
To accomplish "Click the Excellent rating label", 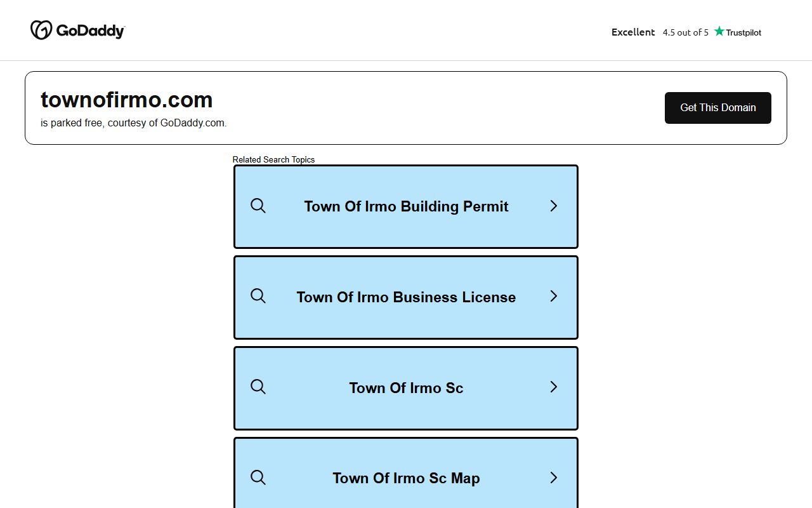I will tap(632, 32).
